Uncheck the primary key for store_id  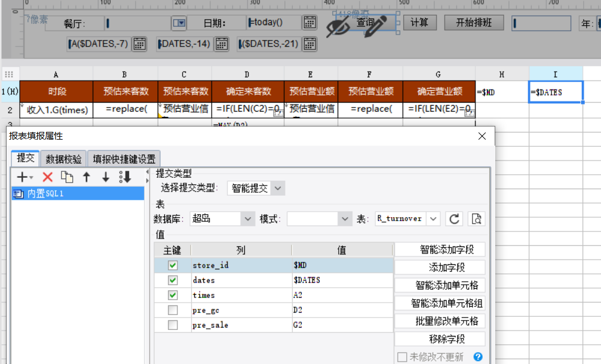(x=173, y=265)
